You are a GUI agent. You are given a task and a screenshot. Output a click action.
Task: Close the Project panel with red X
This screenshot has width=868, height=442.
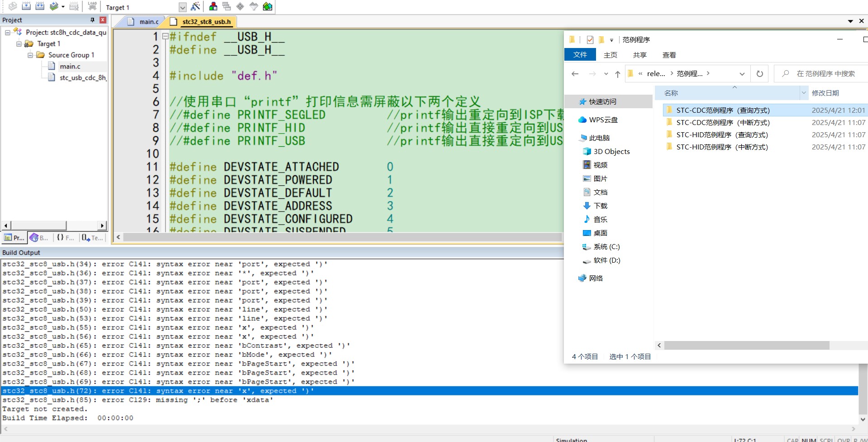[x=103, y=20]
